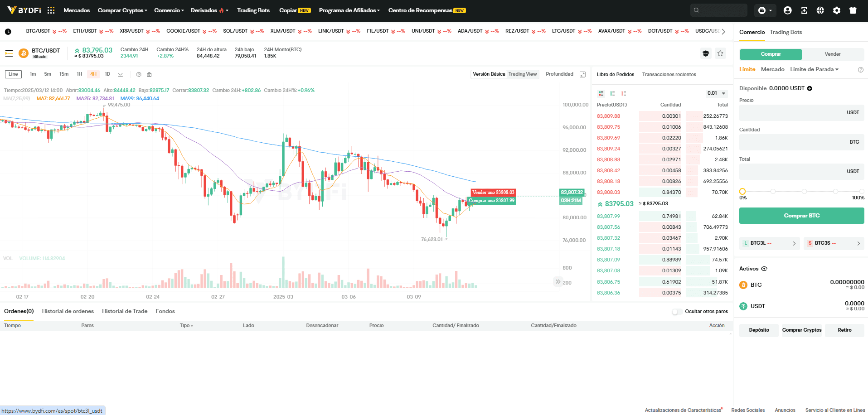The height and width of the screenshot is (415, 868).
Task: Add BTC/USDT to favorites star
Action: pos(720,53)
